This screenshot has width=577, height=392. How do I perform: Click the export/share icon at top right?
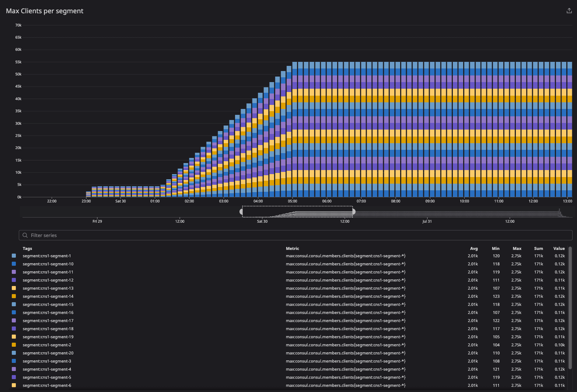coord(569,11)
